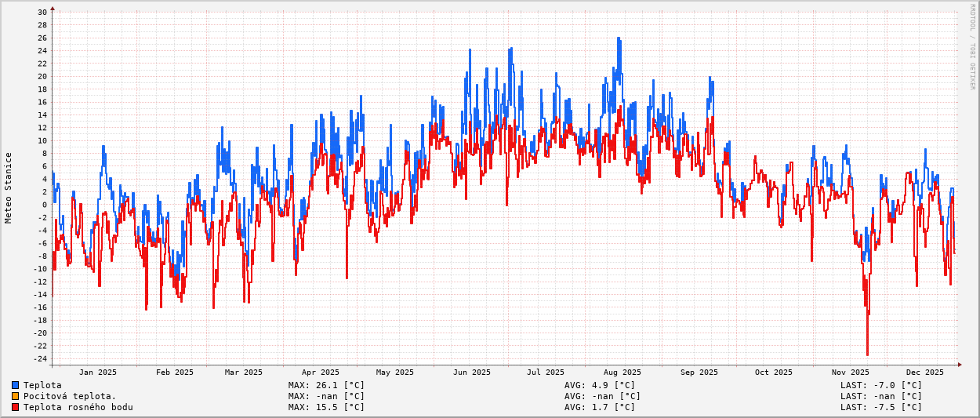The width and height of the screenshot is (980, 418).
Task: Click the MAX: 26.1 °C value
Action: (326, 385)
